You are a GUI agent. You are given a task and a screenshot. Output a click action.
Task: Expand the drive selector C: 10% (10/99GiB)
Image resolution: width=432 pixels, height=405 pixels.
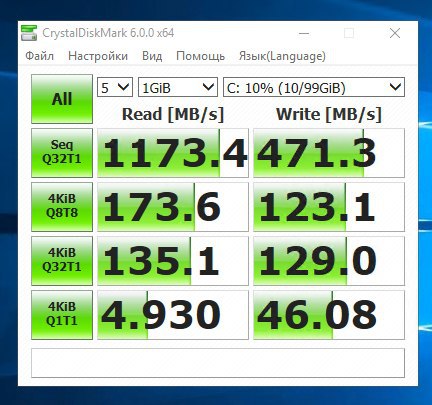pyautogui.click(x=314, y=88)
